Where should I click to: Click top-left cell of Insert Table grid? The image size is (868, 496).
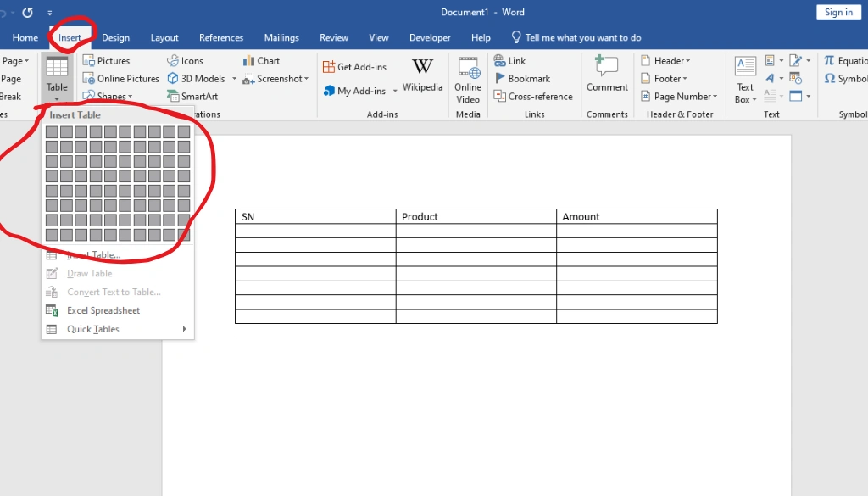(x=52, y=131)
